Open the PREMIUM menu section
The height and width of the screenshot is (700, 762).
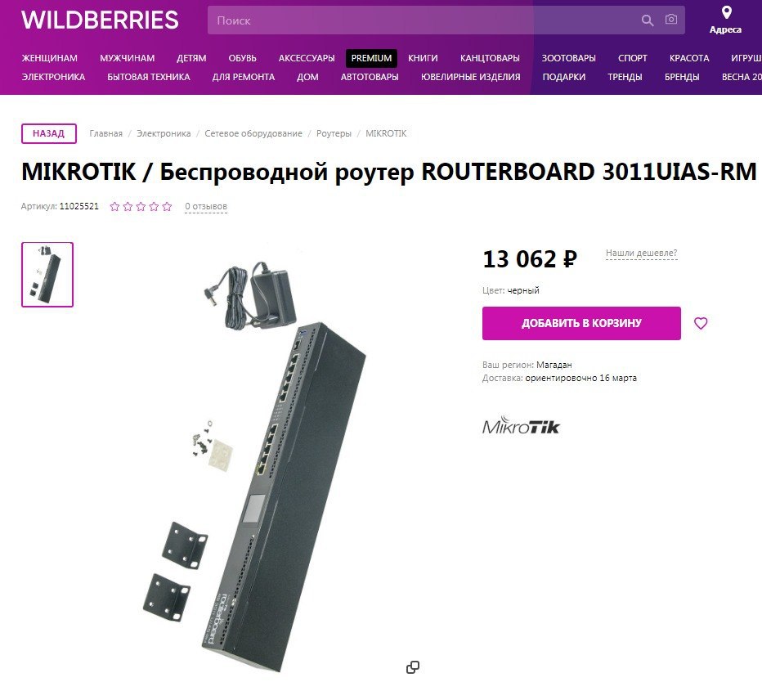[x=371, y=58]
